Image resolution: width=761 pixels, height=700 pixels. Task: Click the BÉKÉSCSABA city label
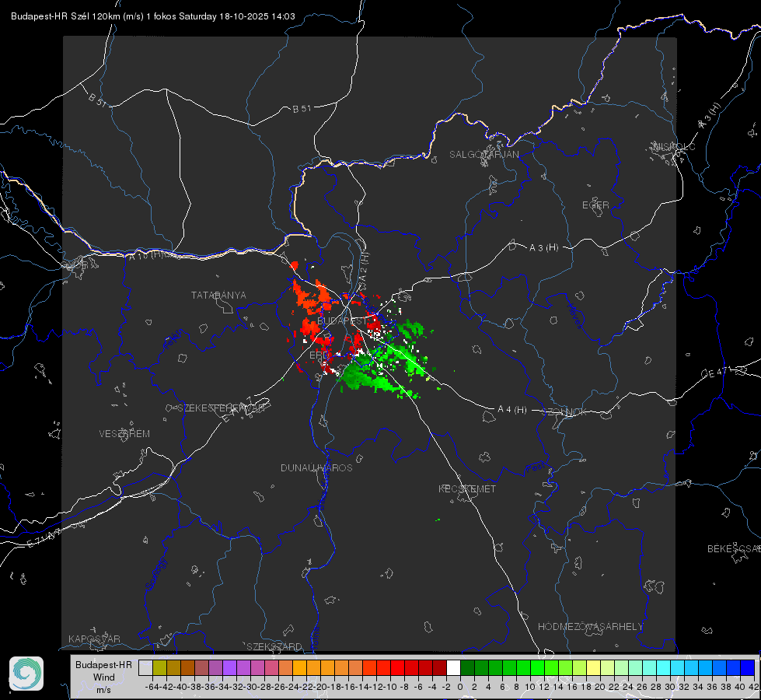tap(734, 549)
